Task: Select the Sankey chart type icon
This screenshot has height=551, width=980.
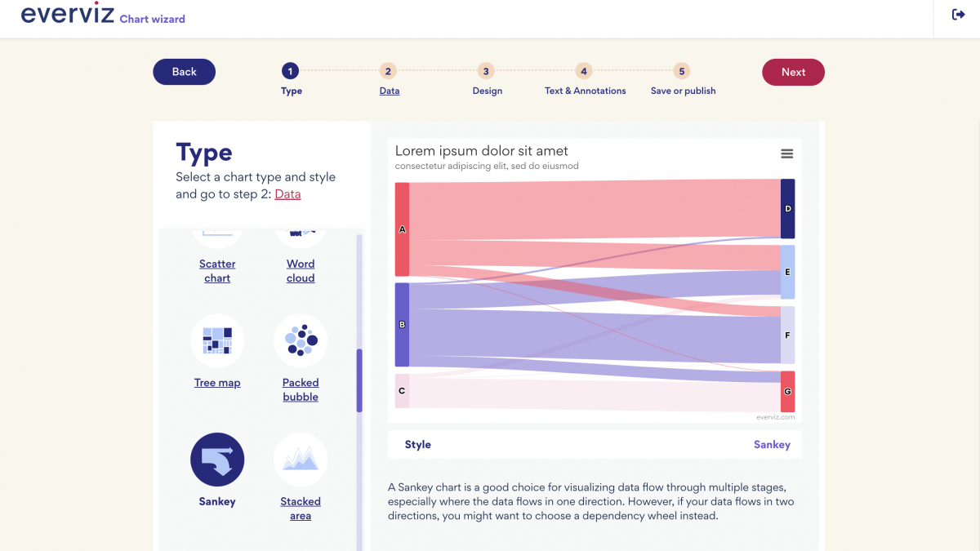Action: [x=217, y=460]
